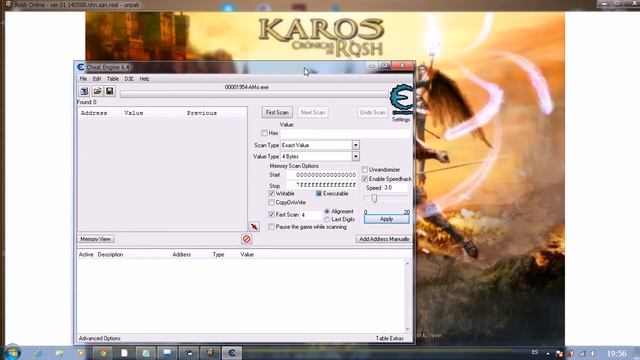Click the open file folder icon
Viewport: 640px width, 360px height.
(x=97, y=91)
